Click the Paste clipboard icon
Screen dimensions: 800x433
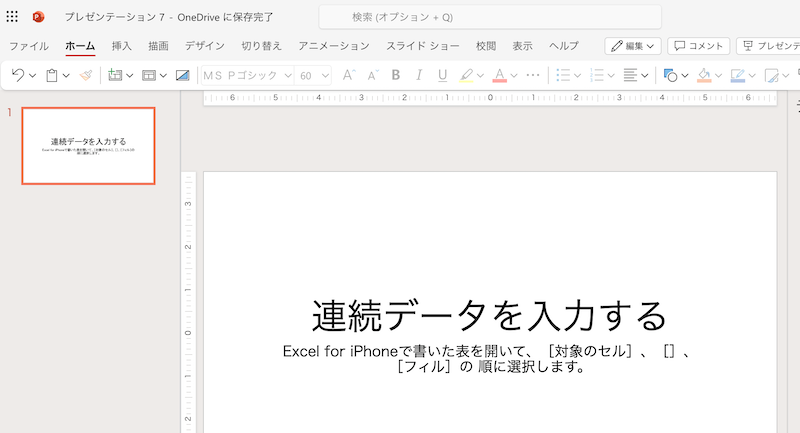(x=52, y=75)
